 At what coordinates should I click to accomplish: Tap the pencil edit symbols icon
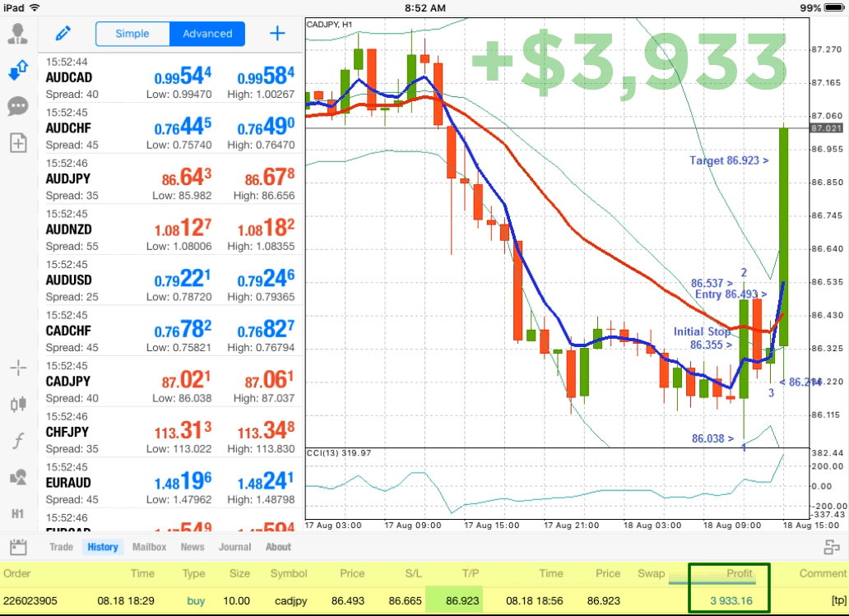(63, 34)
